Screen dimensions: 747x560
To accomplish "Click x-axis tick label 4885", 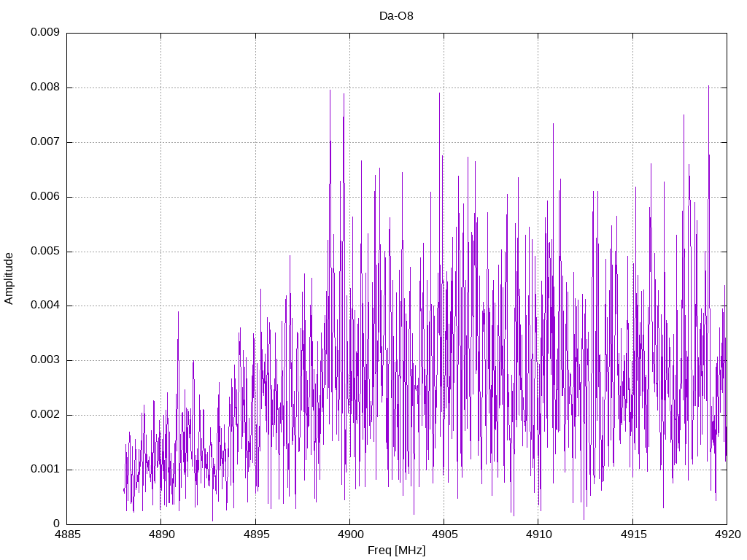I will (67, 534).
